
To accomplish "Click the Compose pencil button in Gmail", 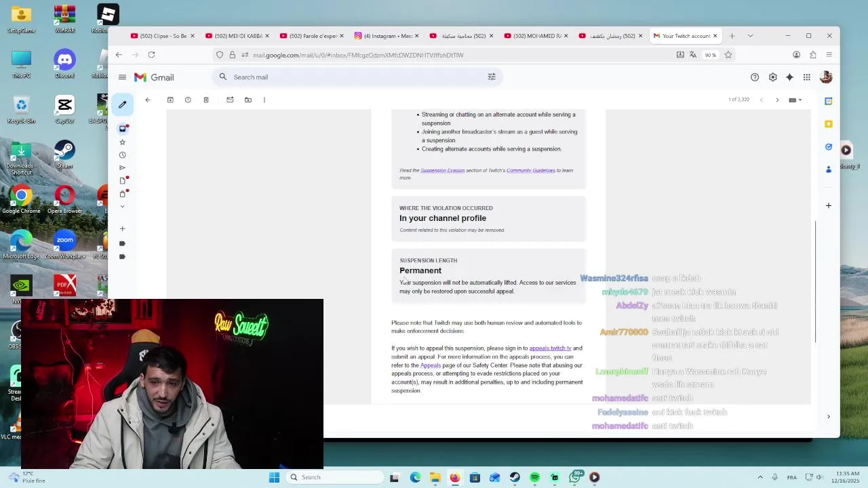I will 123,104.
